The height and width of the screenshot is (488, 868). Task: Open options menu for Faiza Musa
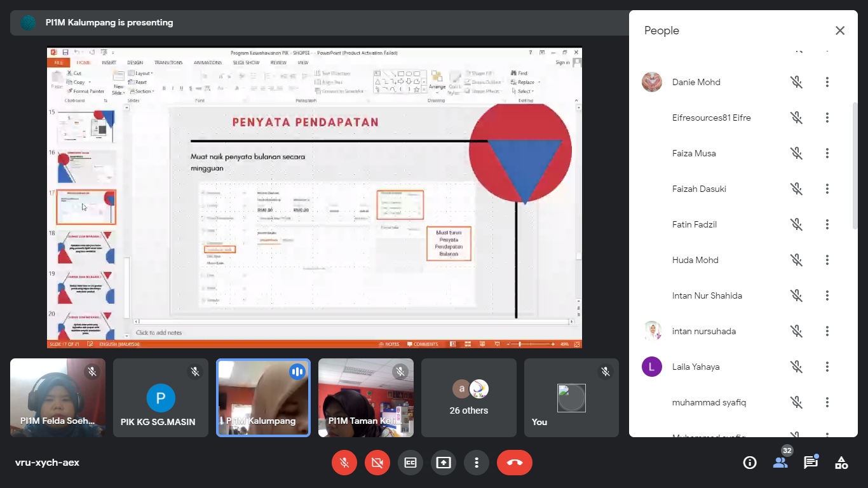pyautogui.click(x=827, y=153)
